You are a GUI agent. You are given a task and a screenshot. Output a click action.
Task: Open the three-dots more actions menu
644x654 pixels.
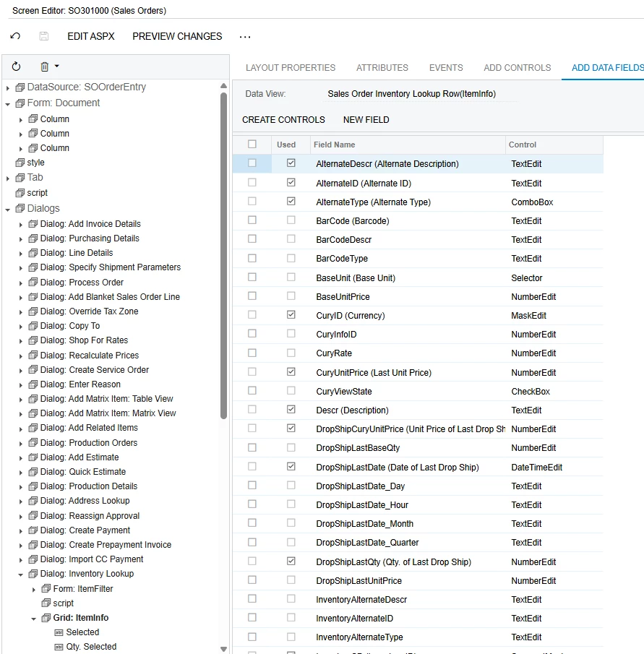pos(245,37)
